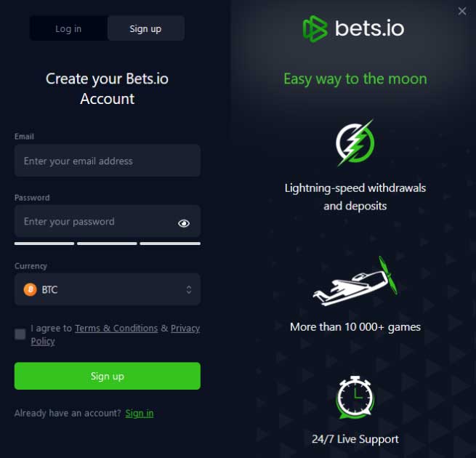Click the bets.io green play logo icon

pyautogui.click(x=316, y=29)
